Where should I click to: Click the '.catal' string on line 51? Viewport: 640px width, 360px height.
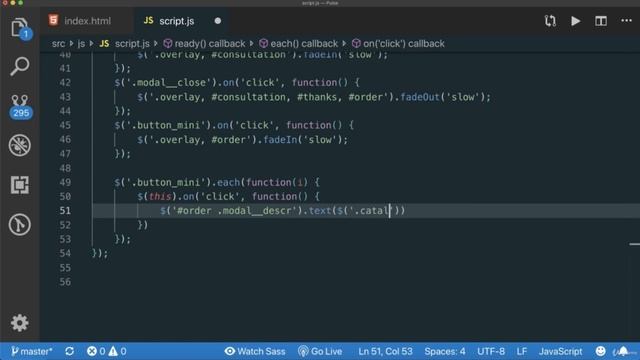click(x=371, y=211)
